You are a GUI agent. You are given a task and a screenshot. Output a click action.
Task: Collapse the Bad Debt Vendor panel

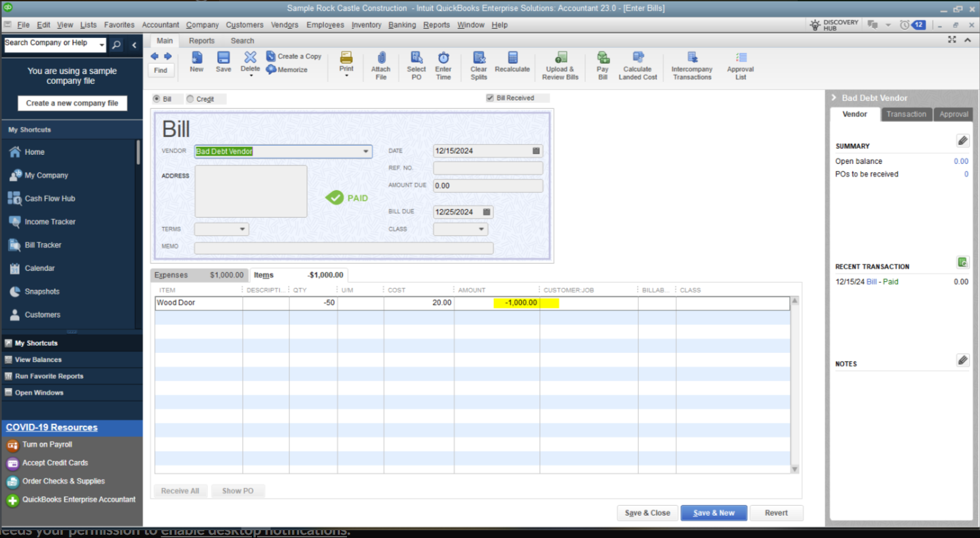834,98
